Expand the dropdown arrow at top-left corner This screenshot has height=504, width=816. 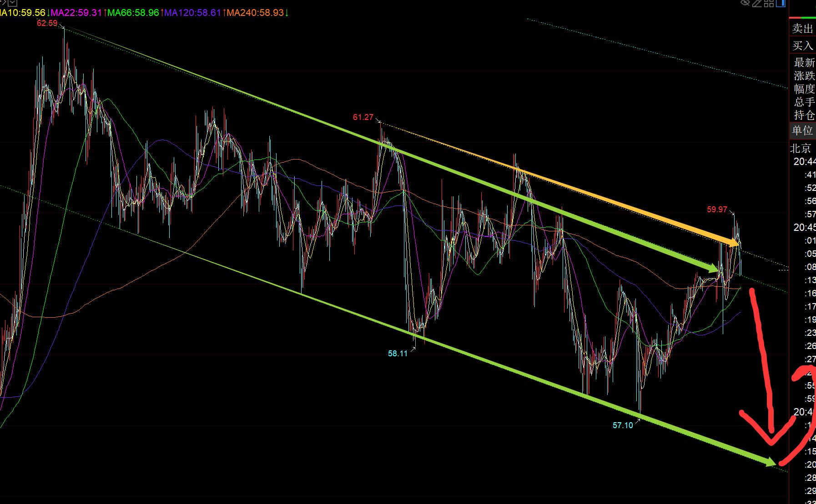tap(12, 3)
